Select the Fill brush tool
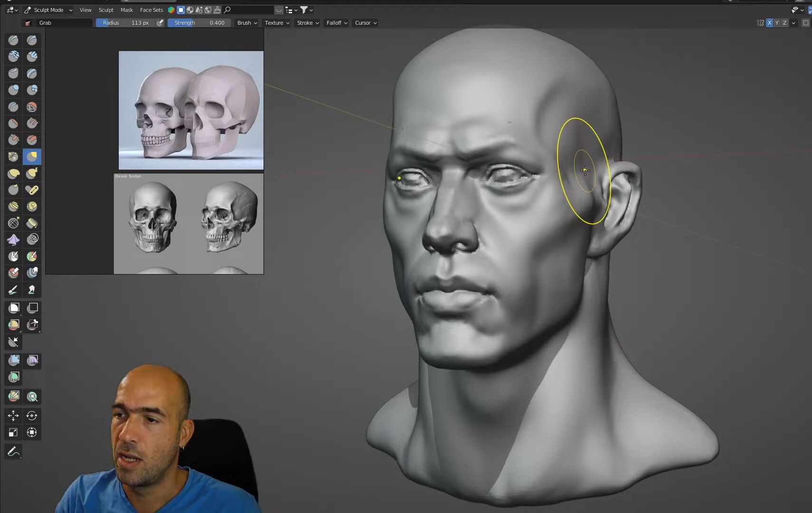Viewport: 812px width, 513px height. point(32,123)
